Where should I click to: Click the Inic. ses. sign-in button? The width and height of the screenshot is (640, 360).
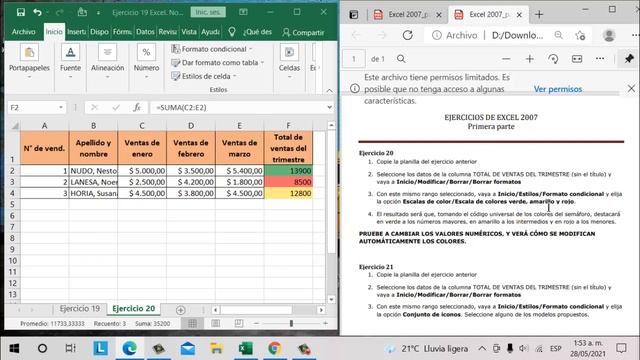click(208, 12)
